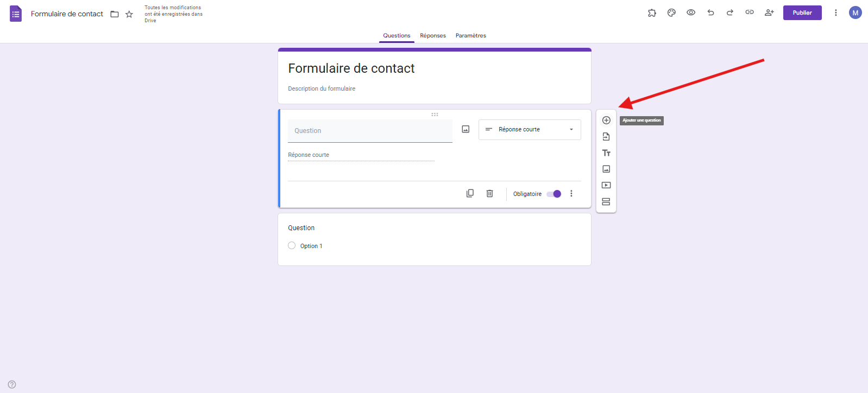Viewport: 868px width, 393px height.
Task: Toggle the Obligatoire switch off
Action: [554, 194]
